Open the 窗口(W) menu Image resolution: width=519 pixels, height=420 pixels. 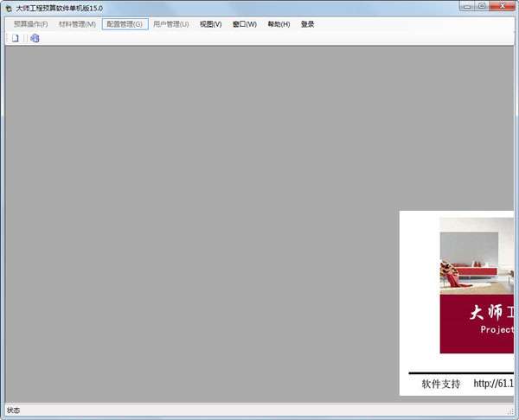[x=245, y=24]
